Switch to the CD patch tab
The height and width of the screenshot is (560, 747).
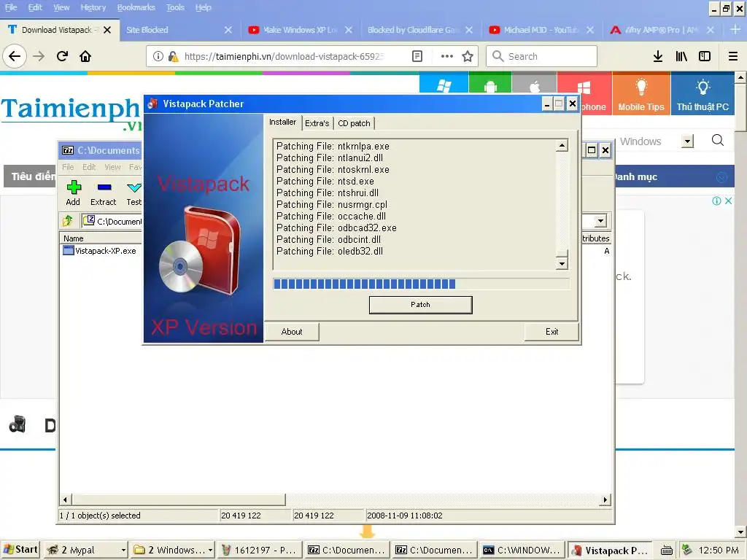click(354, 123)
